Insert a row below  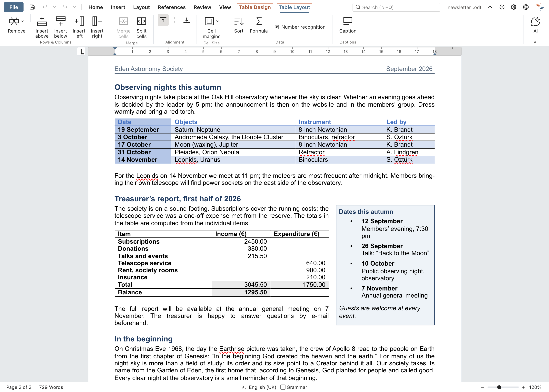60,27
